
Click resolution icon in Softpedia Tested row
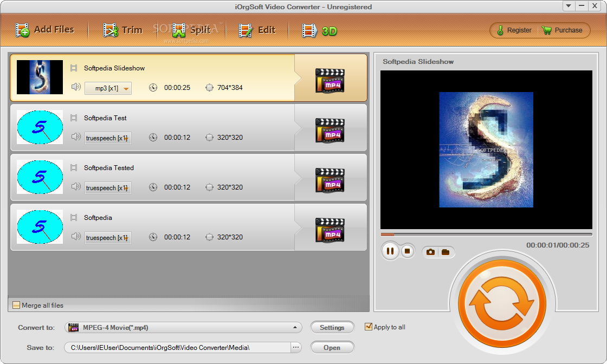[x=209, y=187]
